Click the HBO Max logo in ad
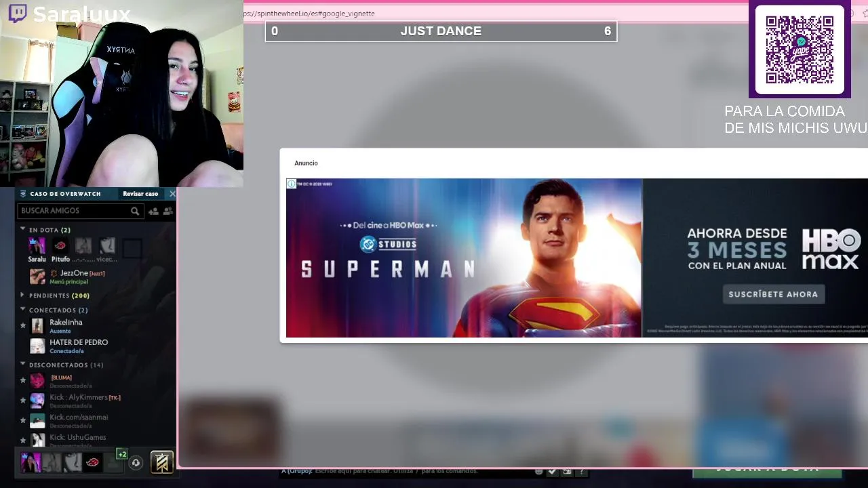This screenshot has height=488, width=868. point(831,249)
